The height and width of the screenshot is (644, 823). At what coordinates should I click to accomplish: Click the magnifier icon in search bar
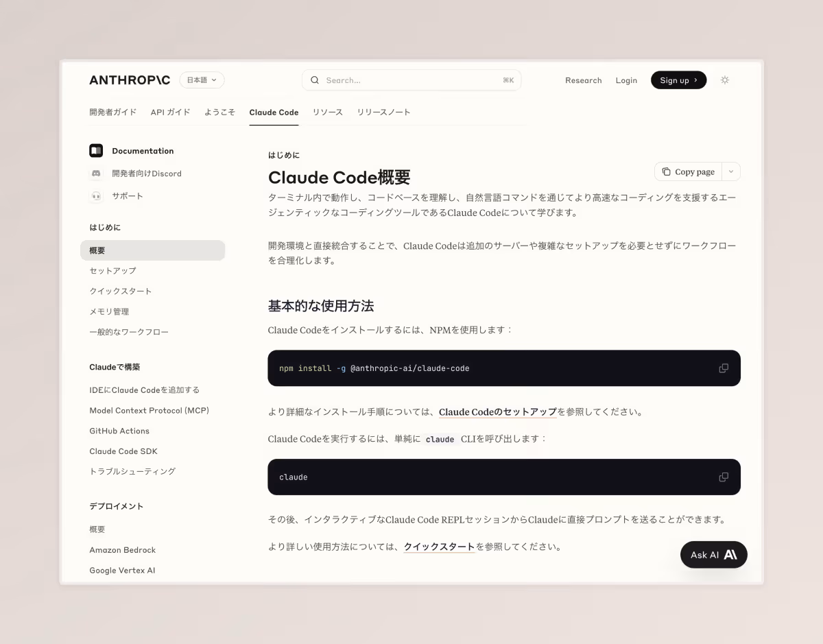pyautogui.click(x=315, y=80)
